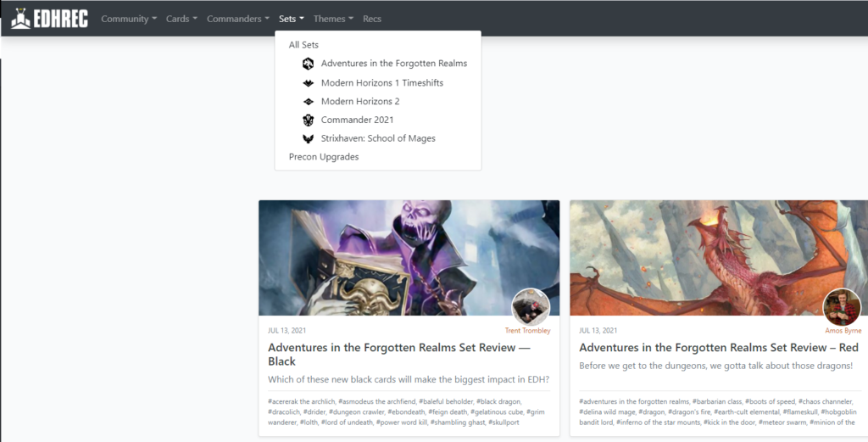Open the Red set review dragon artwork
The width and height of the screenshot is (868, 442).
point(719,258)
